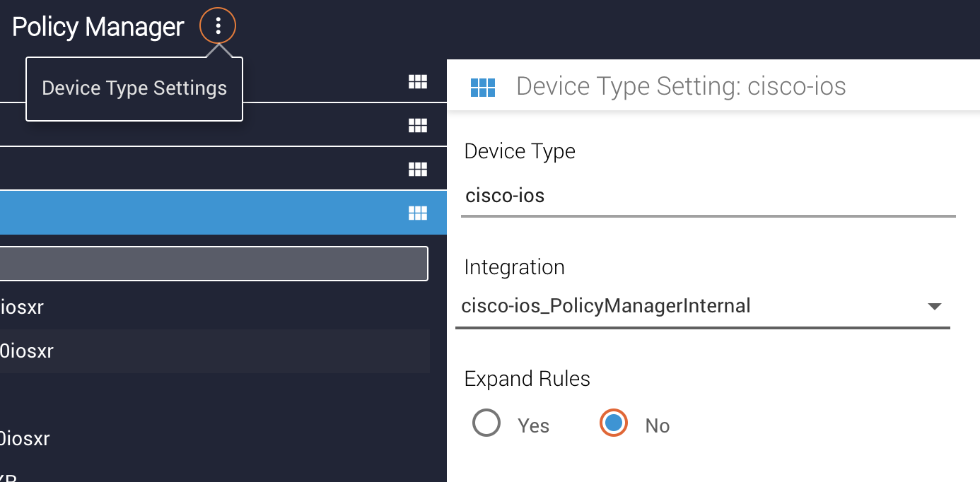Open the three-dot menu beside Policy Manager
Screen dimensions: 980x482
[x=218, y=26]
